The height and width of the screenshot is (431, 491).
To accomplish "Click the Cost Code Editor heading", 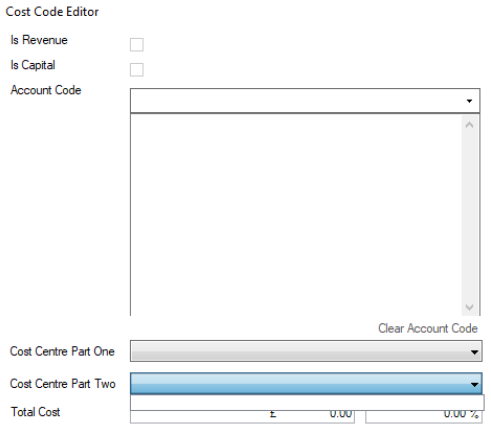I will (52, 12).
